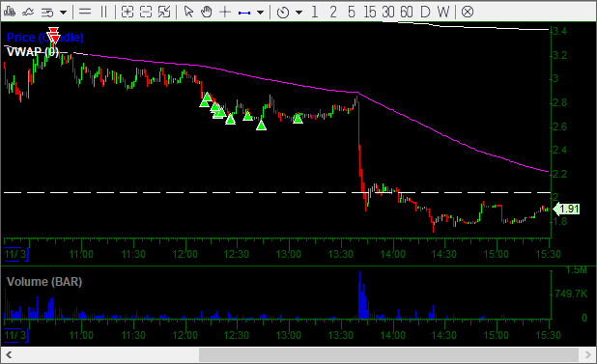Click the 13:30 time label on price axis
This screenshot has width=597, height=364.
(341, 254)
